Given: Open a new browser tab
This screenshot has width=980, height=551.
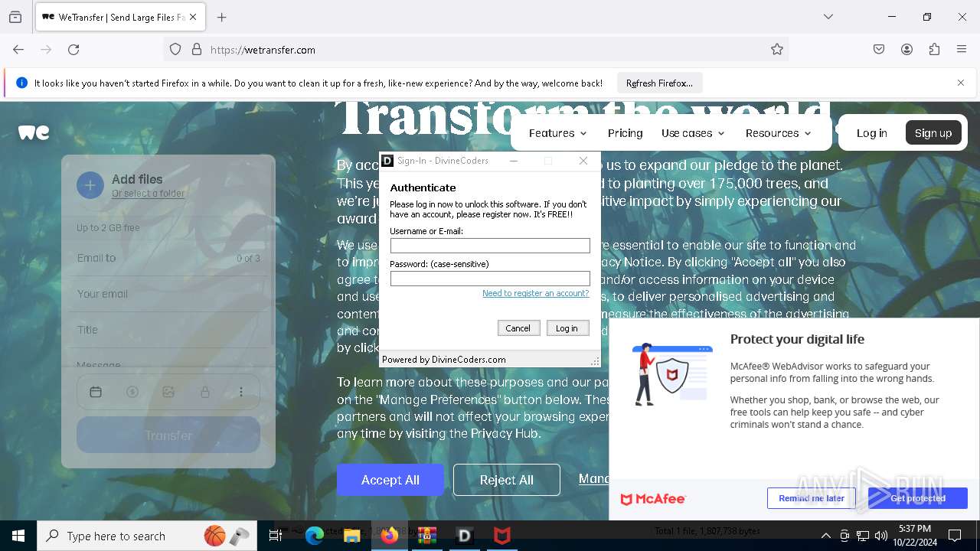Looking at the screenshot, I should pyautogui.click(x=222, y=17).
